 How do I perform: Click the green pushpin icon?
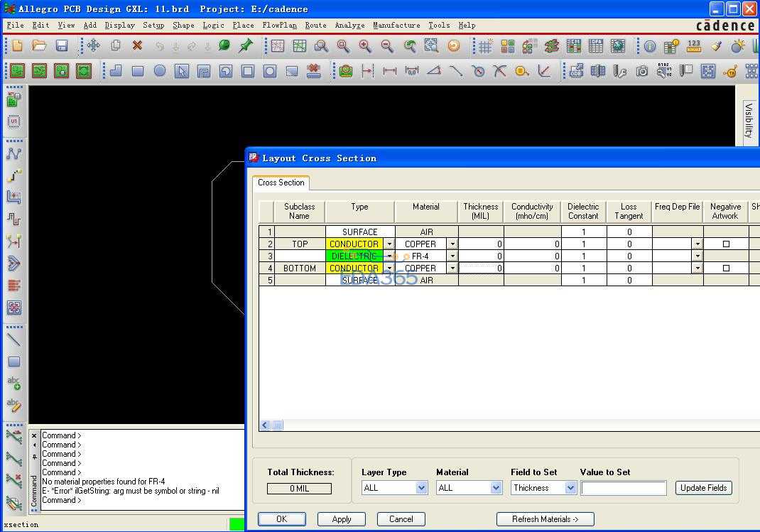pyautogui.click(x=246, y=46)
